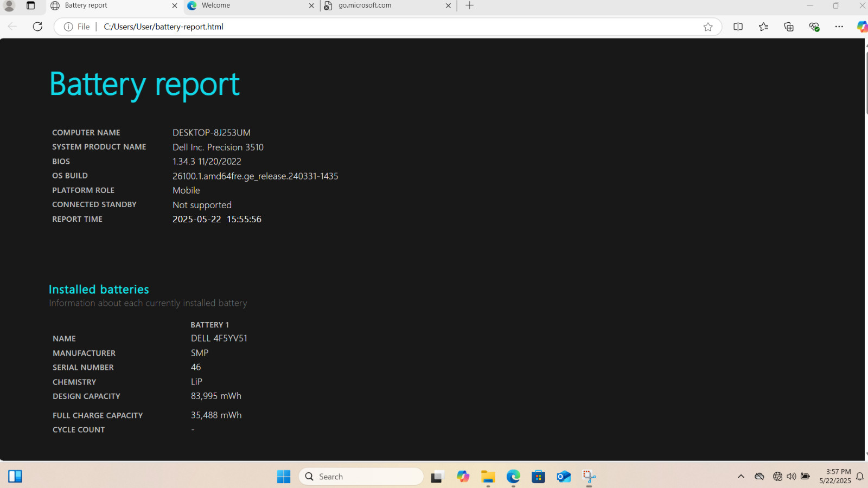
Task: Click the chemistry value LiP
Action: pyautogui.click(x=196, y=382)
